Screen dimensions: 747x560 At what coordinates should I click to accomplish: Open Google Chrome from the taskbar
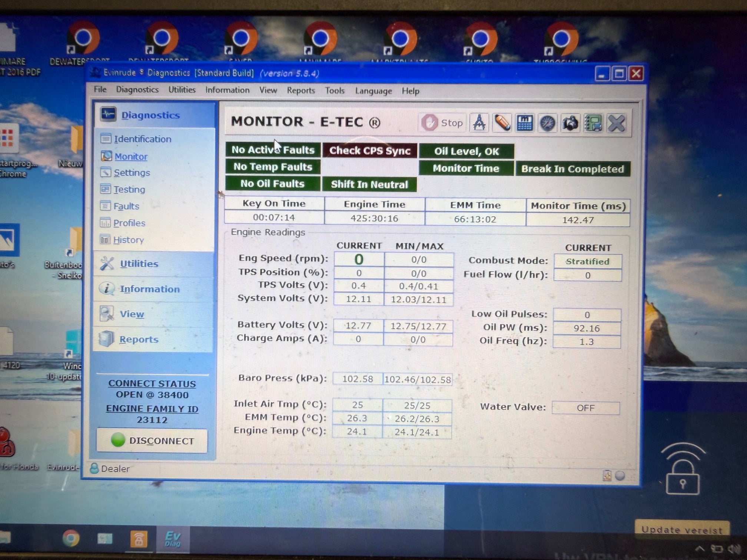[70, 539]
